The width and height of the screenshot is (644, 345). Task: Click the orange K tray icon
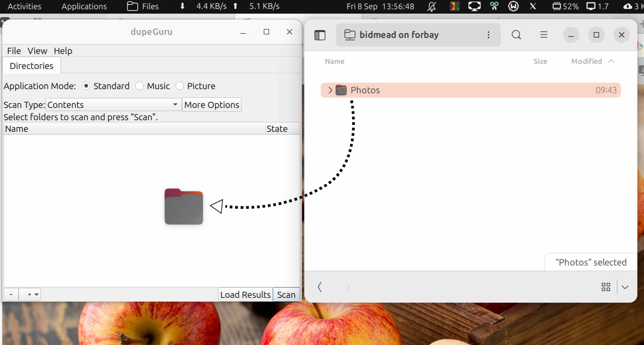(454, 6)
